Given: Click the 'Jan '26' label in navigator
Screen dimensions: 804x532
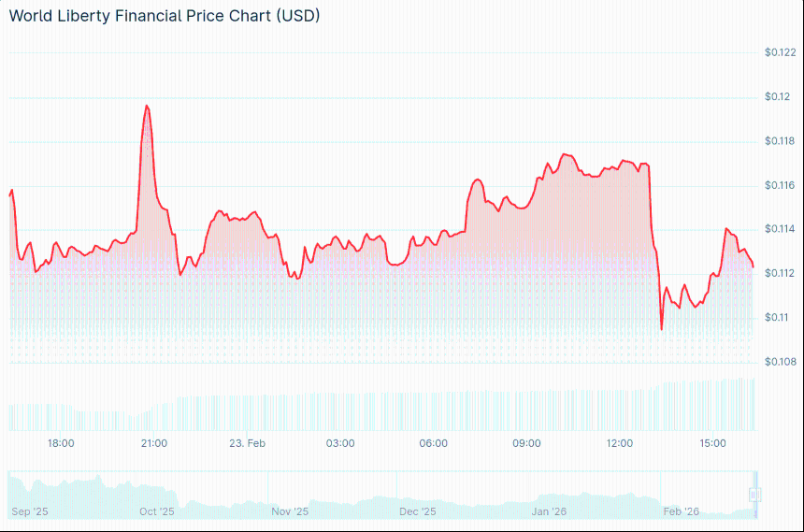Looking at the screenshot, I should coord(549,511).
